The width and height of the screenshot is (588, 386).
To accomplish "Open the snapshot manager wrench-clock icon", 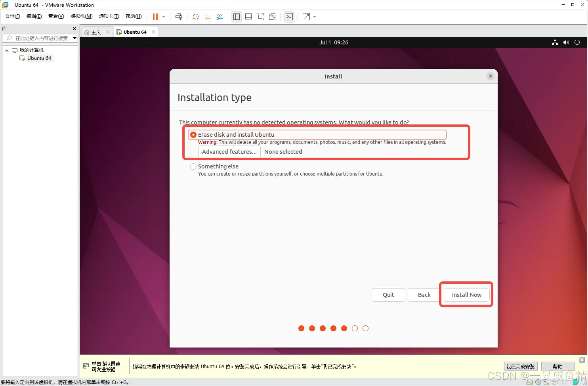I will tap(220, 17).
